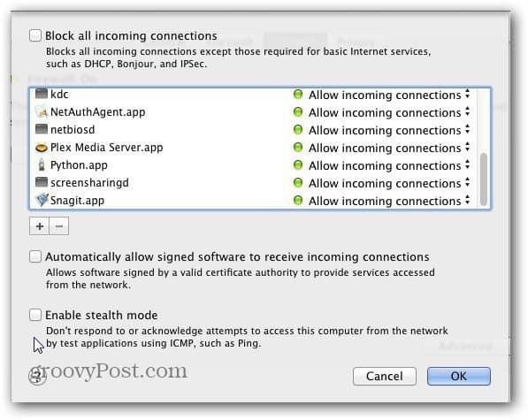Click the kdc executable icon

point(42,94)
